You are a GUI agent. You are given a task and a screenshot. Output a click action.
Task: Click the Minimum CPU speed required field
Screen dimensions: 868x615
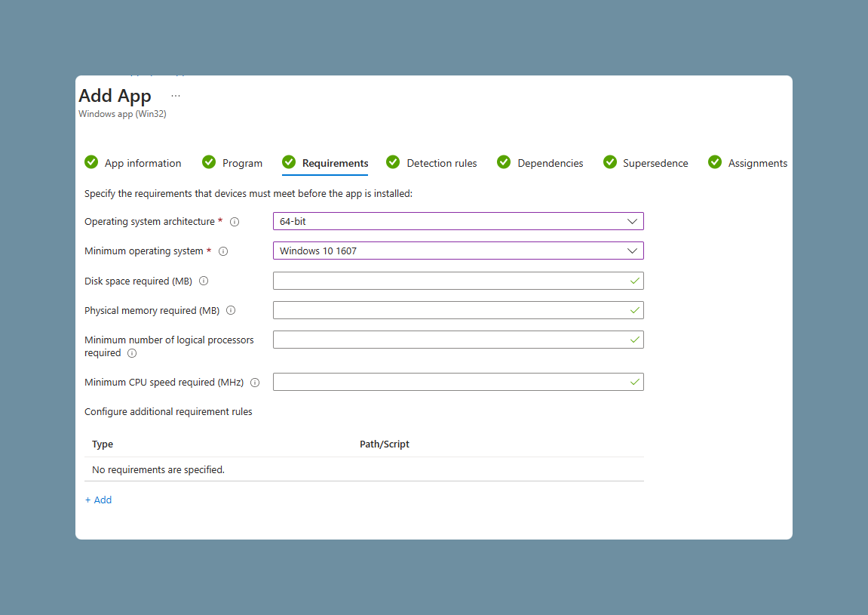[459, 382]
